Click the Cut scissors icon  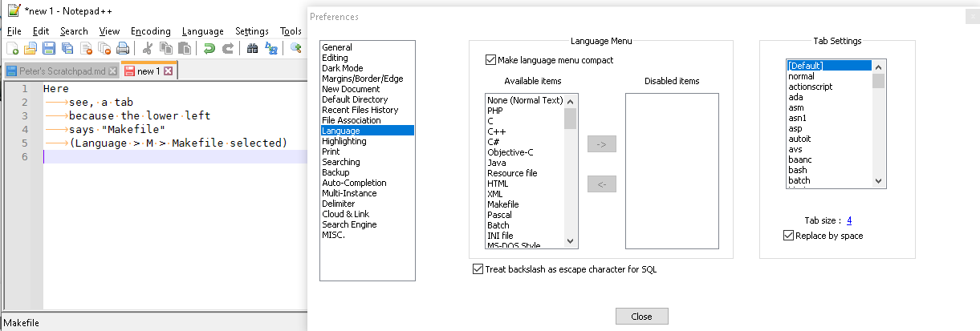[x=148, y=48]
